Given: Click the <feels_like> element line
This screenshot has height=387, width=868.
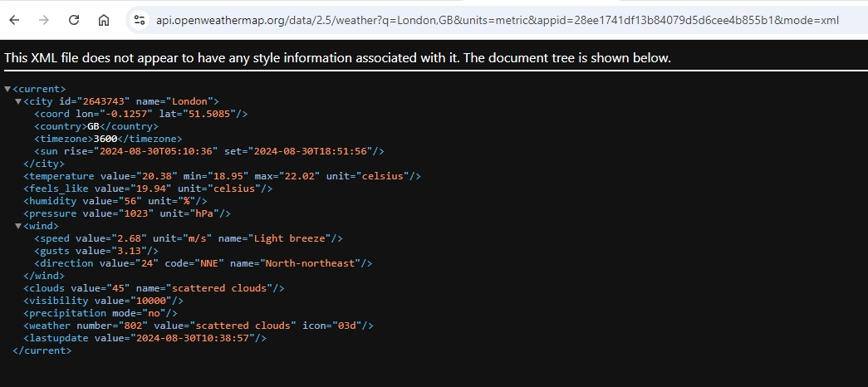Looking at the screenshot, I should tap(148, 189).
